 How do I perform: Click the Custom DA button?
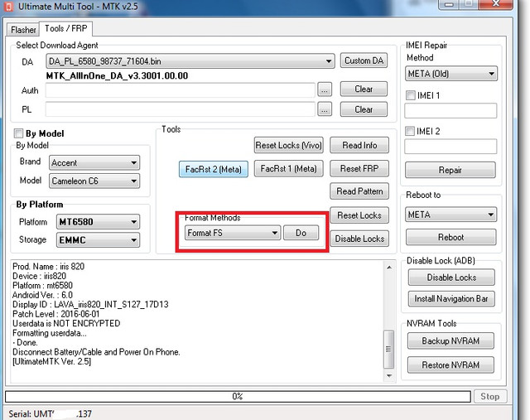[364, 60]
